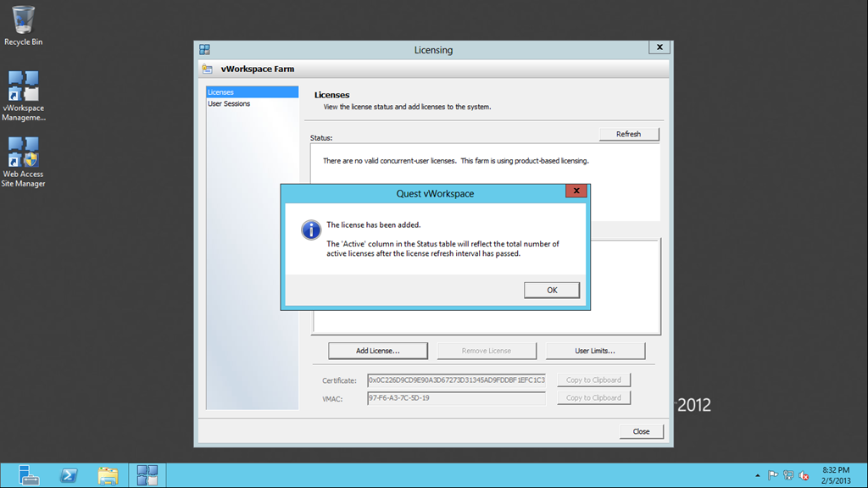Screen dimensions: 868x488
Task: Click Close at bottom of Licensing window
Action: pos(641,431)
